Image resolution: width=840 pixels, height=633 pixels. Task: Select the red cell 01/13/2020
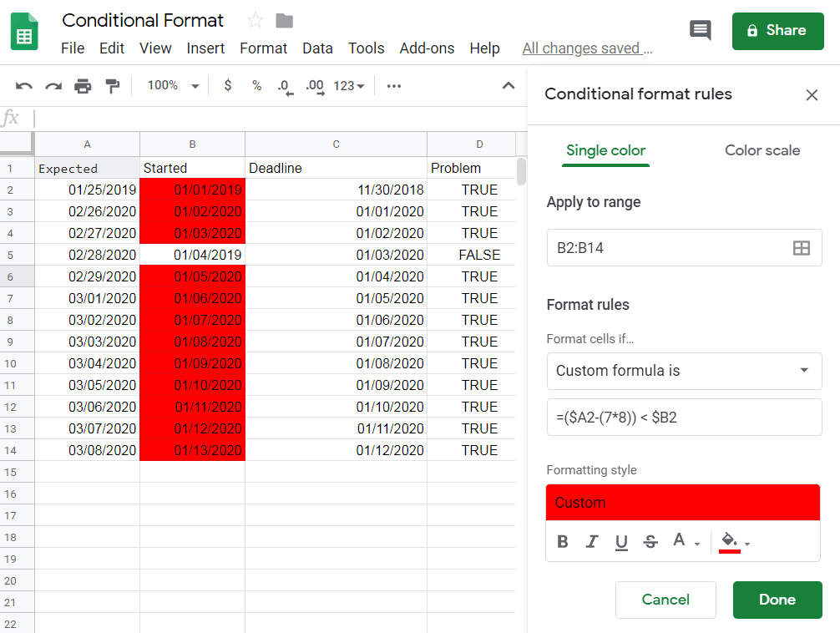pos(192,450)
